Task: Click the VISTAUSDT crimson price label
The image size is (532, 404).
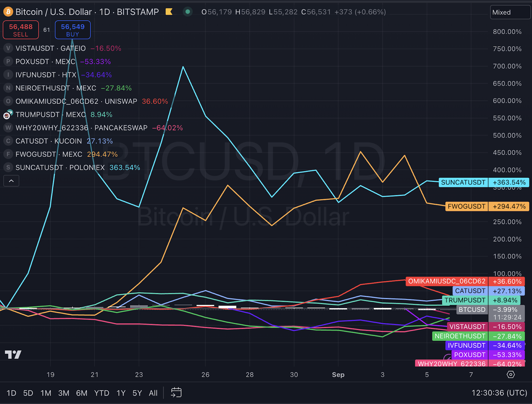Action: coord(486,327)
